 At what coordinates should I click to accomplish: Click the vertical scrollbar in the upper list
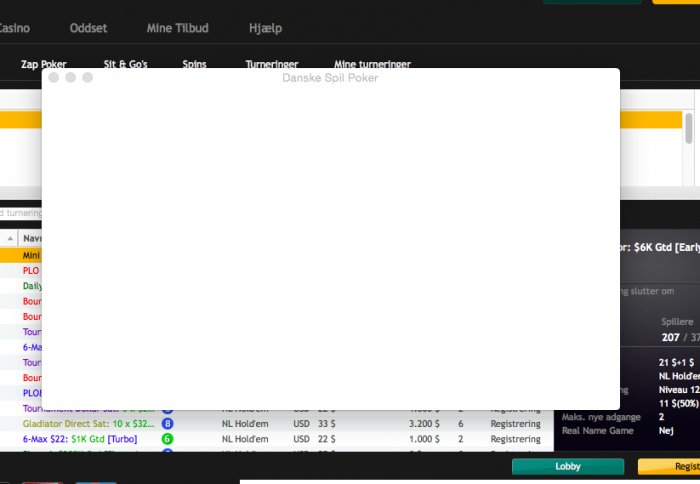pyautogui.click(x=689, y=129)
